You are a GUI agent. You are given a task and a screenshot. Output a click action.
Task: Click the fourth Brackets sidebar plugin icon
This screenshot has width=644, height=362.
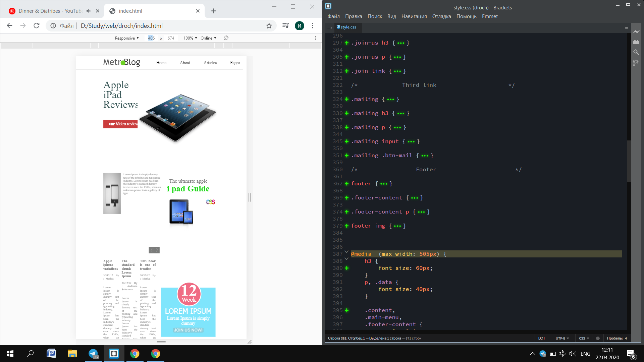(x=636, y=63)
